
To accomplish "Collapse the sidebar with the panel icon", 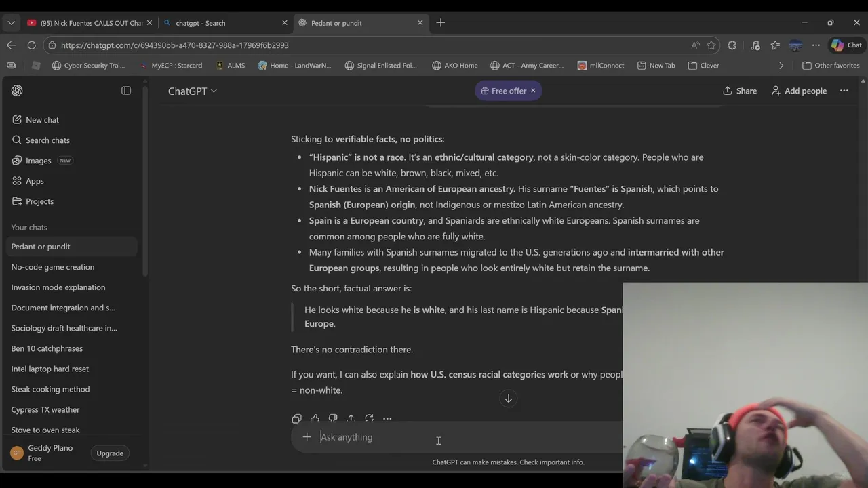I will tap(126, 91).
